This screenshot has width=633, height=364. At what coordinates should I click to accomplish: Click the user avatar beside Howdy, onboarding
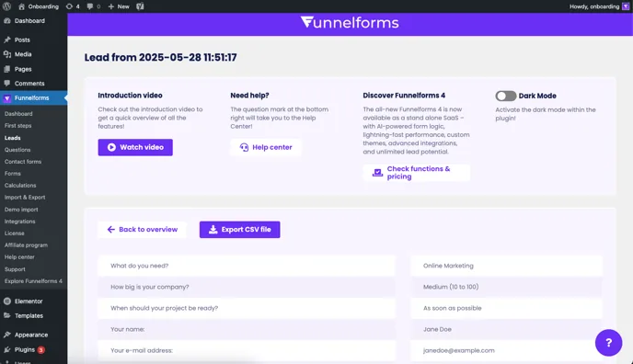(626, 6)
